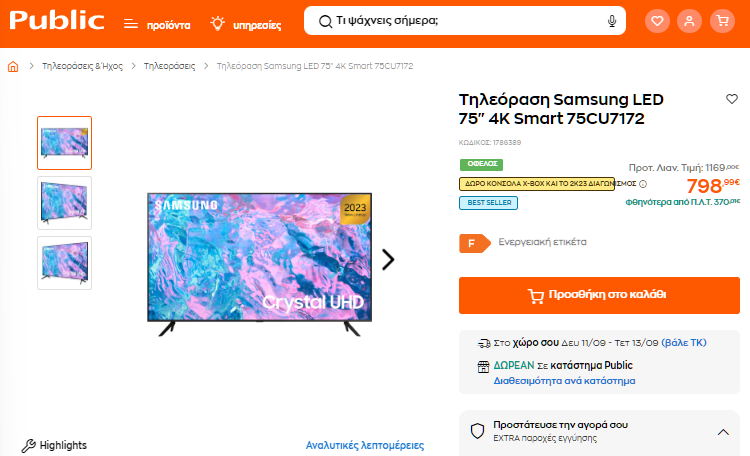The height and width of the screenshot is (456, 750).
Task: Click the search field Τι ψάχνεις σήμερα
Action: 464,21
